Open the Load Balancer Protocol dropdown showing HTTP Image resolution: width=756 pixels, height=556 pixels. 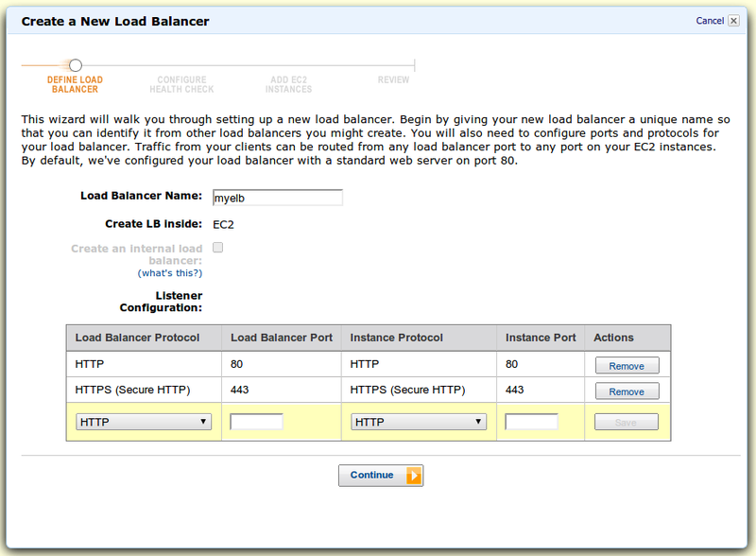[143, 421]
